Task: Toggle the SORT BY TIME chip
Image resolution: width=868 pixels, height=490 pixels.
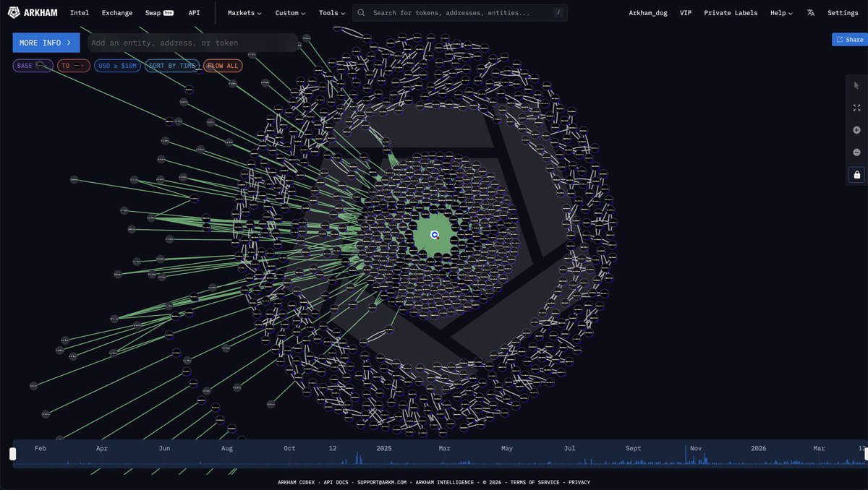Action: 170,66
